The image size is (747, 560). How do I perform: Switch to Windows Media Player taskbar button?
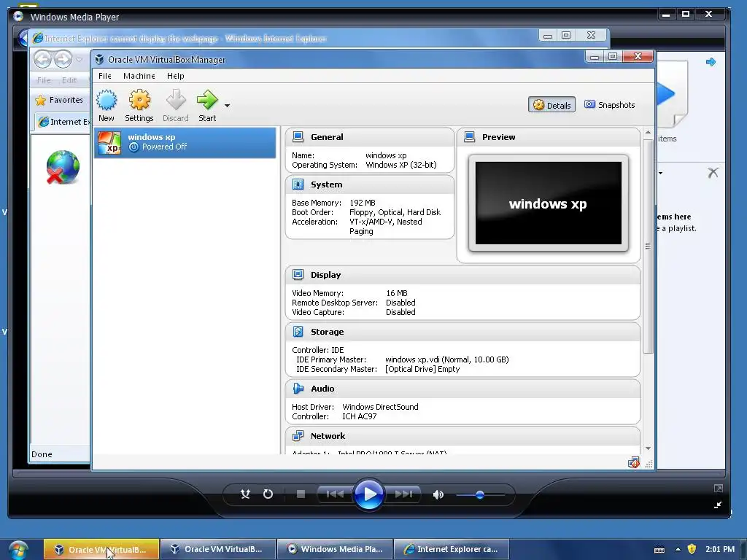pyautogui.click(x=335, y=549)
